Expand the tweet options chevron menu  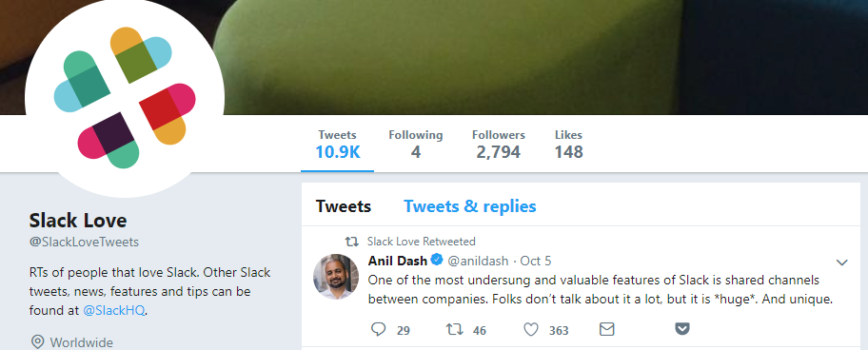tap(842, 262)
